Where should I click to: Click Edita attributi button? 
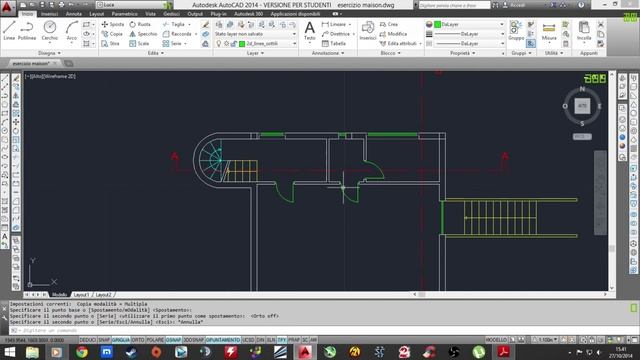tap(400, 43)
